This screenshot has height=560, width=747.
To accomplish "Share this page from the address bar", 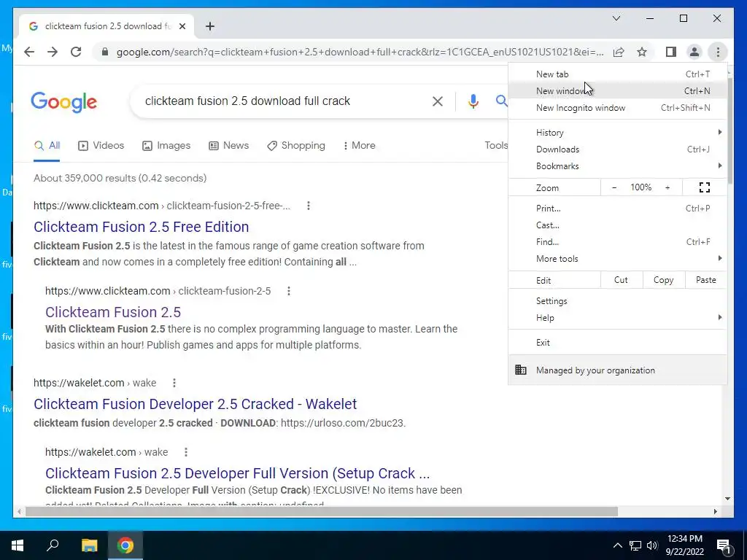I will coord(619,52).
